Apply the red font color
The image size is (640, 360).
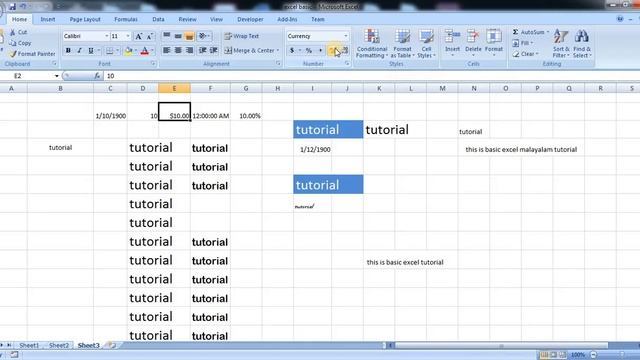(144, 51)
